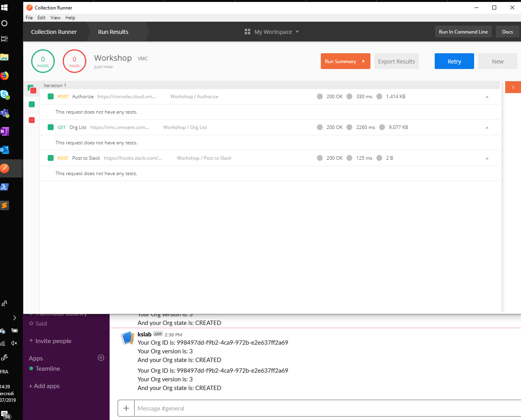Image resolution: width=521 pixels, height=420 pixels.
Task: Click the blue Retry button
Action: click(x=454, y=62)
